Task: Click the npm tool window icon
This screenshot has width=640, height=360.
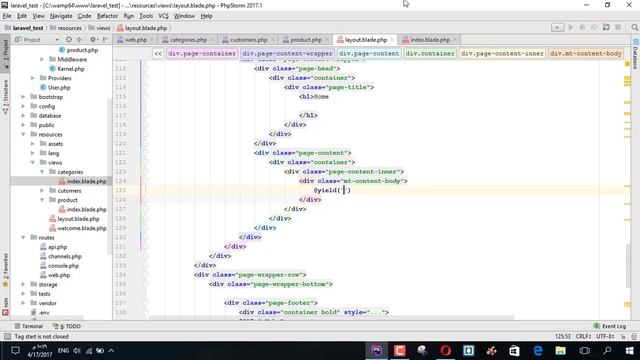Action: 5,307
